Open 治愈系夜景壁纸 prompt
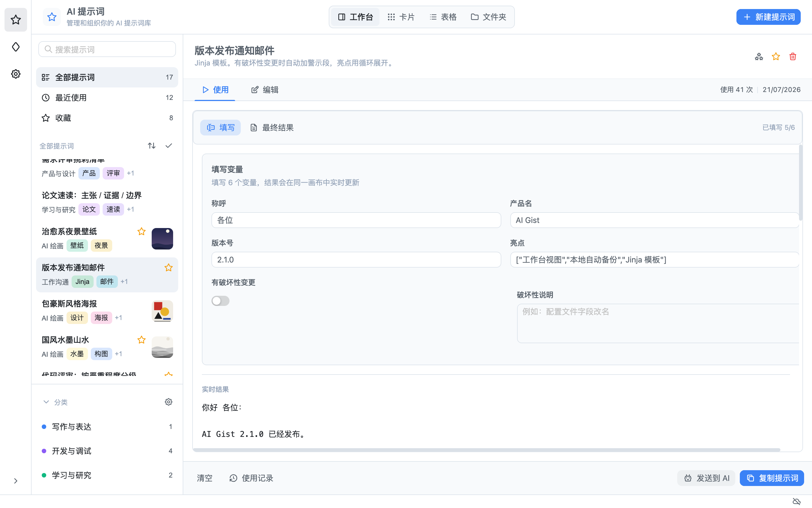 click(x=107, y=238)
